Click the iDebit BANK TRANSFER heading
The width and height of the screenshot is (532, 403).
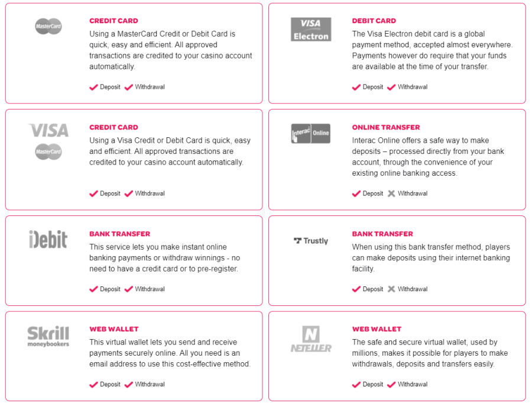click(x=120, y=234)
